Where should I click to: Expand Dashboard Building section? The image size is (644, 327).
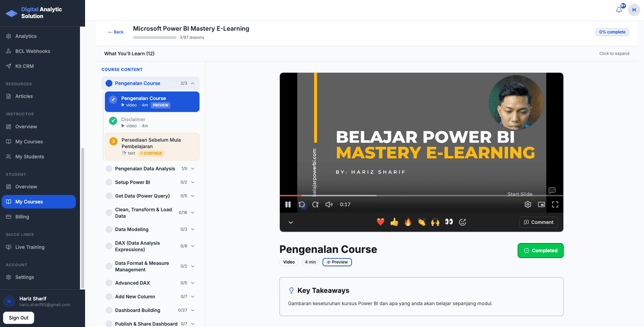tap(150, 310)
